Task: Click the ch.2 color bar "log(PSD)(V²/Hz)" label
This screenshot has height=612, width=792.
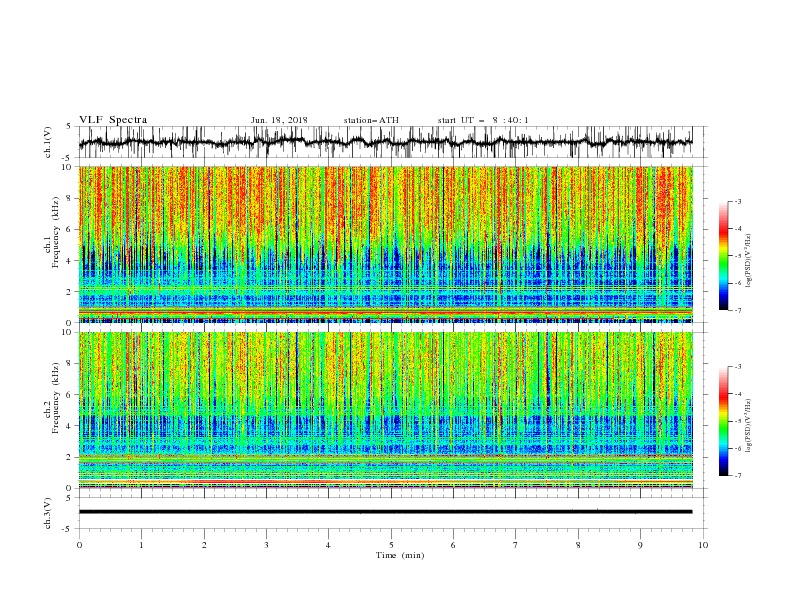Action: click(x=748, y=426)
